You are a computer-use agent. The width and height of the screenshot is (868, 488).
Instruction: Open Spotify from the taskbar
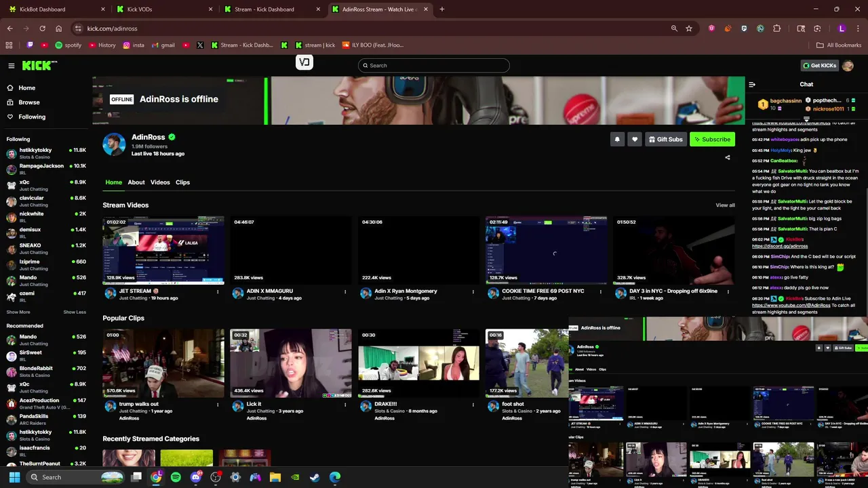[176, 477]
